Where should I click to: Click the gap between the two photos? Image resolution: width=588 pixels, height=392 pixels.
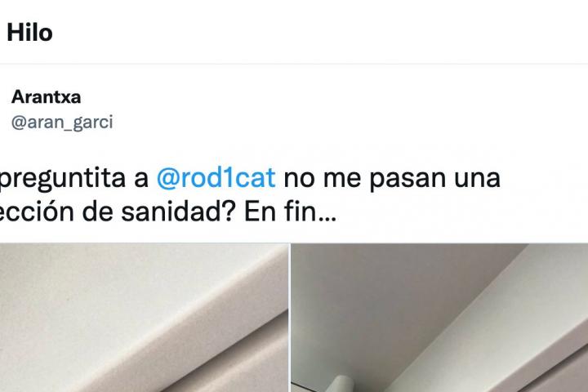[x=290, y=318]
